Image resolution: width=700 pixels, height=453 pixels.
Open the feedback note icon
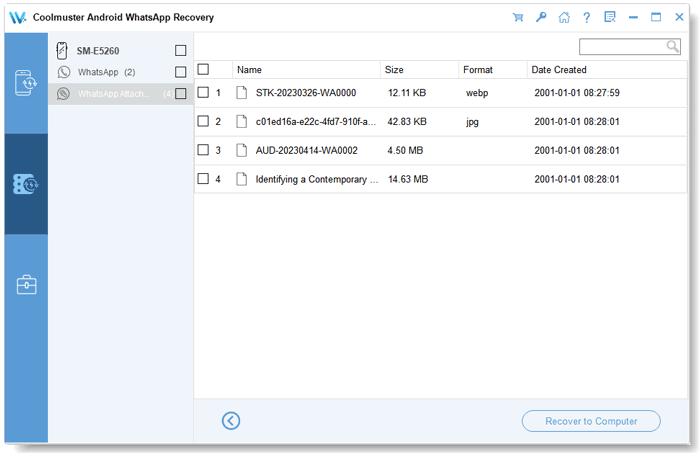coord(610,17)
